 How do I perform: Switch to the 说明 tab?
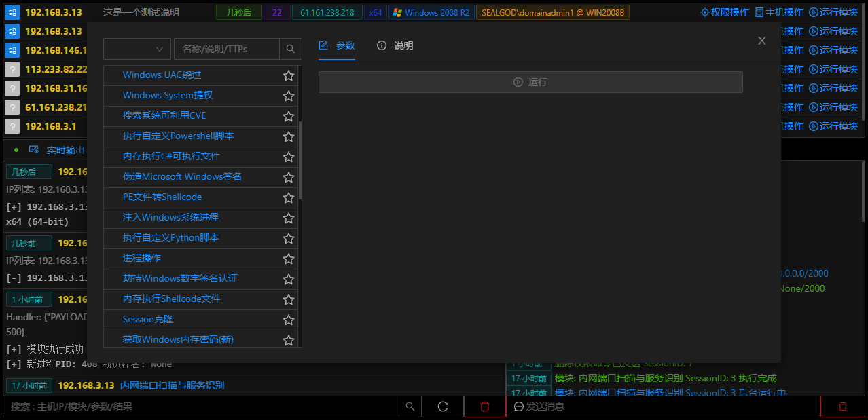pos(395,45)
